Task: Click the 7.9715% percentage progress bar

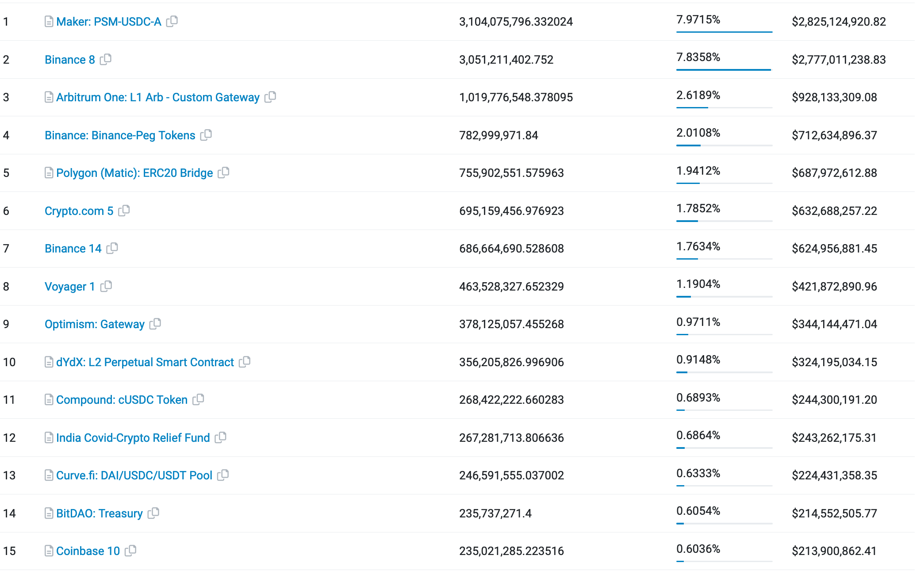Action: click(x=724, y=32)
